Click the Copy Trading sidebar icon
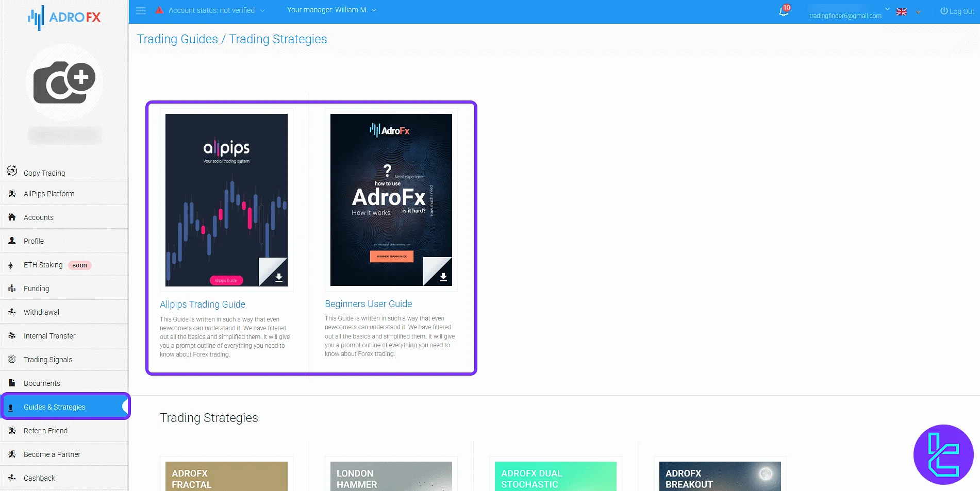Image resolution: width=980 pixels, height=491 pixels. coord(12,171)
